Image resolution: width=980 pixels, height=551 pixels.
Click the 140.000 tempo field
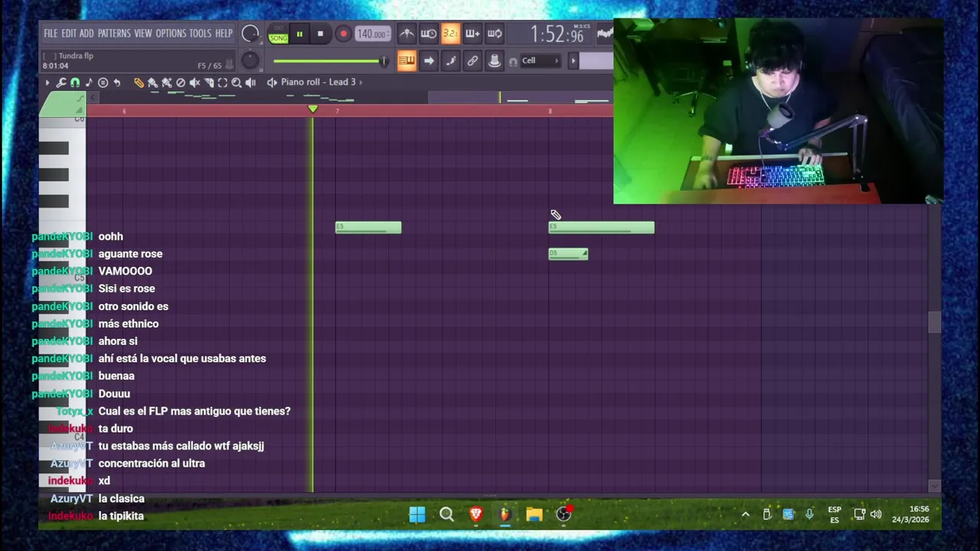tap(372, 34)
